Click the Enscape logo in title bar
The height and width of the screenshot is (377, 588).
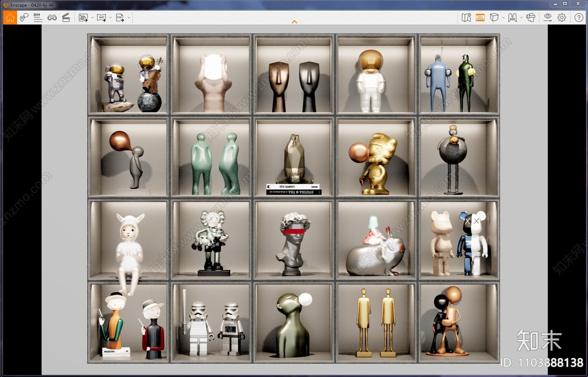6,5
